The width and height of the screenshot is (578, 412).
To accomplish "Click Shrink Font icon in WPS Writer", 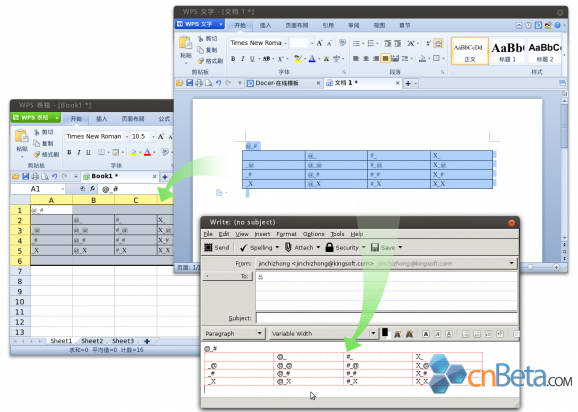I will click(x=329, y=43).
